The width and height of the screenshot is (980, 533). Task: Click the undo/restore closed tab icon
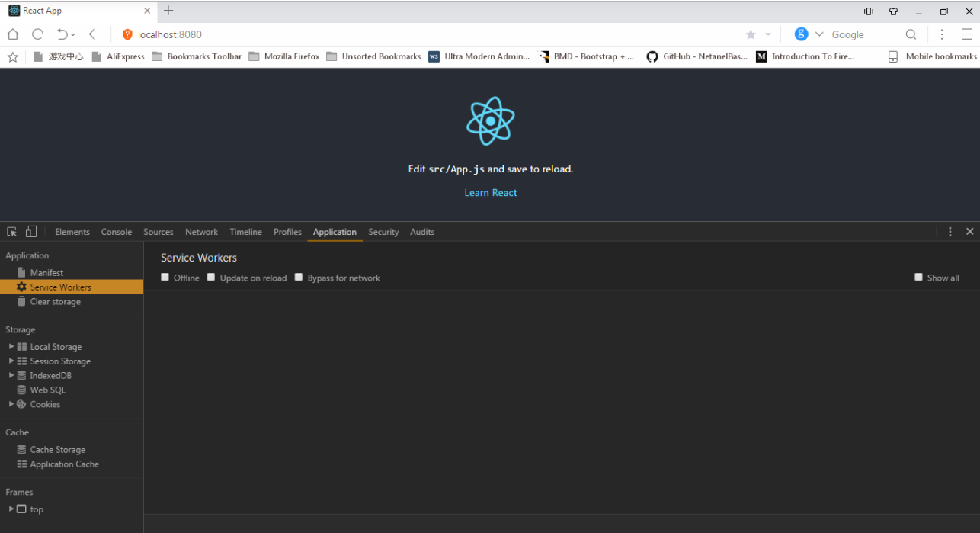(63, 34)
